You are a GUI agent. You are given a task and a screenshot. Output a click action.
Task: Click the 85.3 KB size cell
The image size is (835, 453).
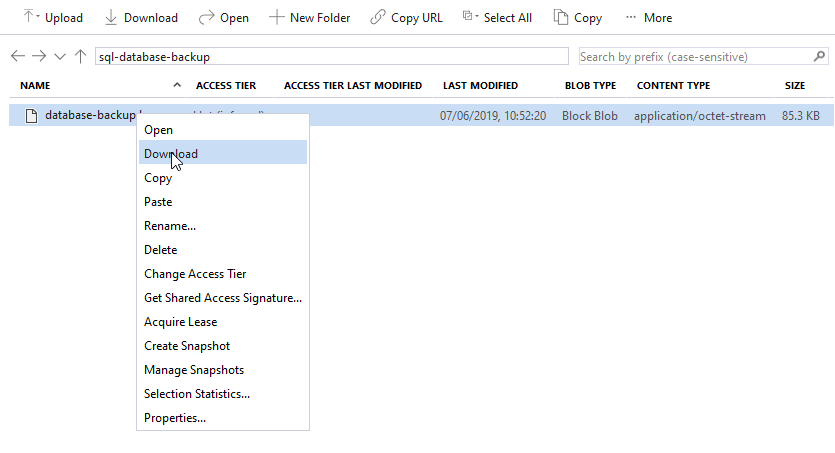tap(800, 116)
